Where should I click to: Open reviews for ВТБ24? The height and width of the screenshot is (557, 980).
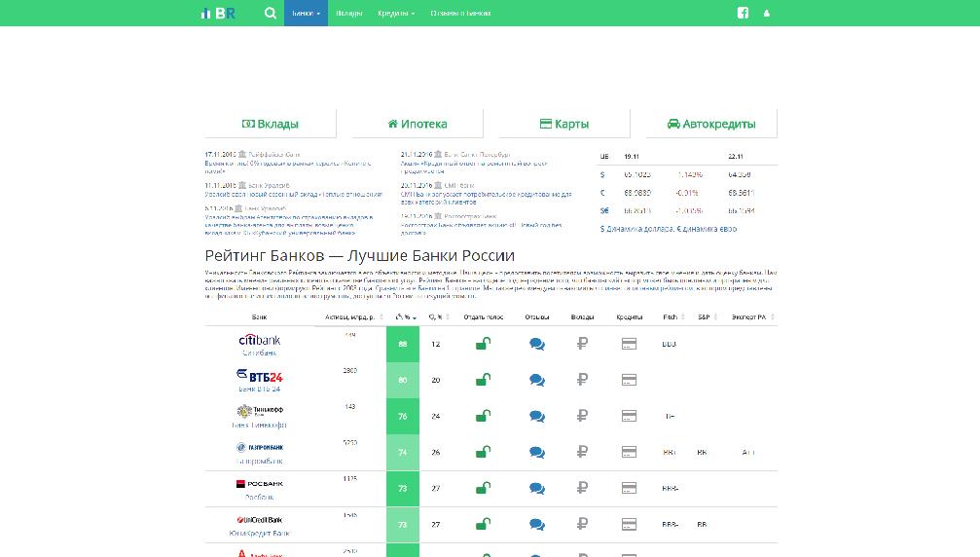(x=537, y=380)
